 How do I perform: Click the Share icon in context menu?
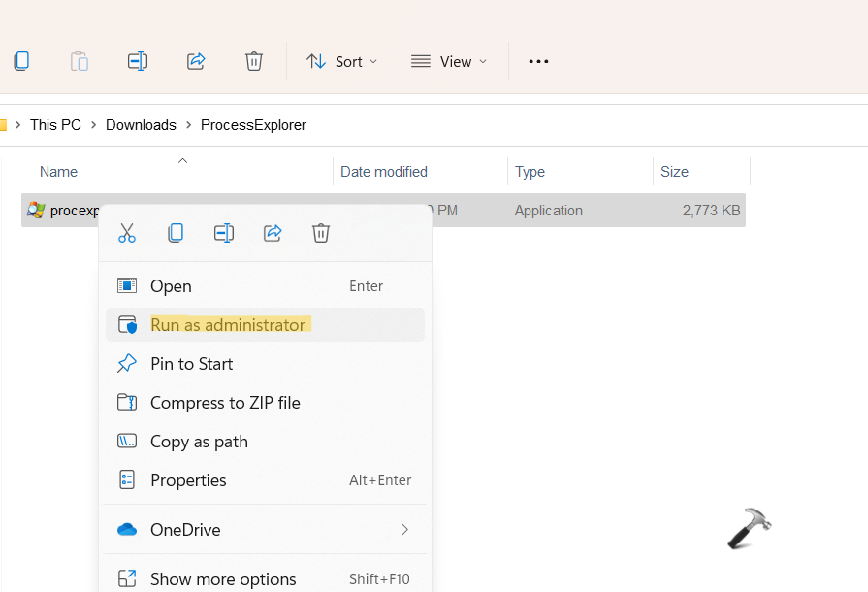tap(273, 233)
